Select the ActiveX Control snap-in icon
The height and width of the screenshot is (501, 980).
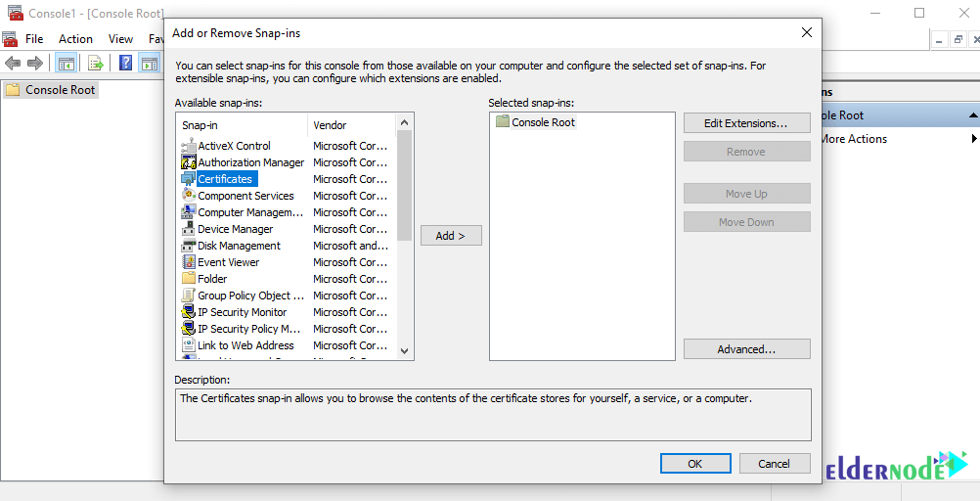(x=189, y=146)
